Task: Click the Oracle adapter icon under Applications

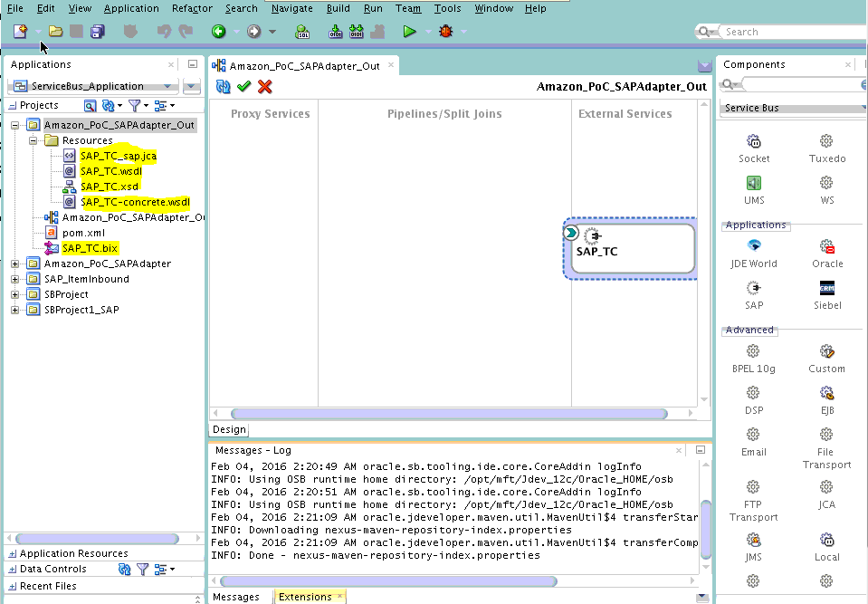Action: point(826,244)
